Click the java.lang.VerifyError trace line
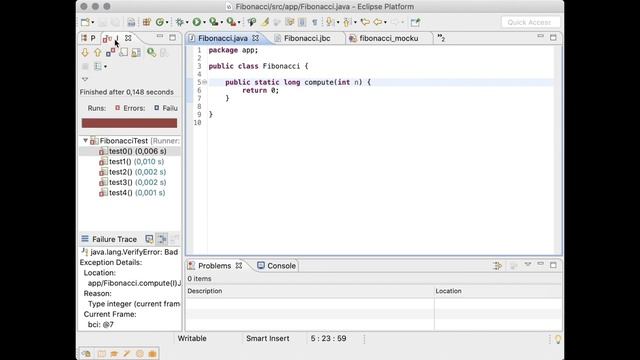The image size is (640, 360). click(130, 252)
